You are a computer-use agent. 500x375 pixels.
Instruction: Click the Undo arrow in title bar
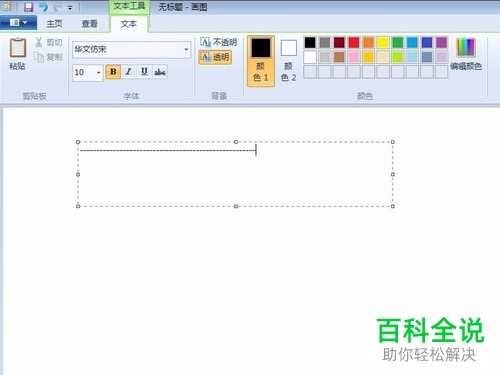tap(43, 7)
